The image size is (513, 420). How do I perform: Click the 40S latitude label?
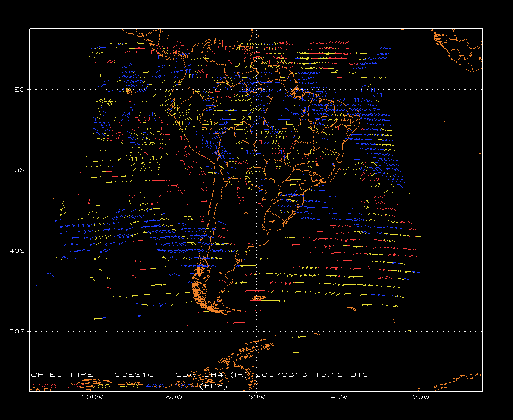coord(17,251)
